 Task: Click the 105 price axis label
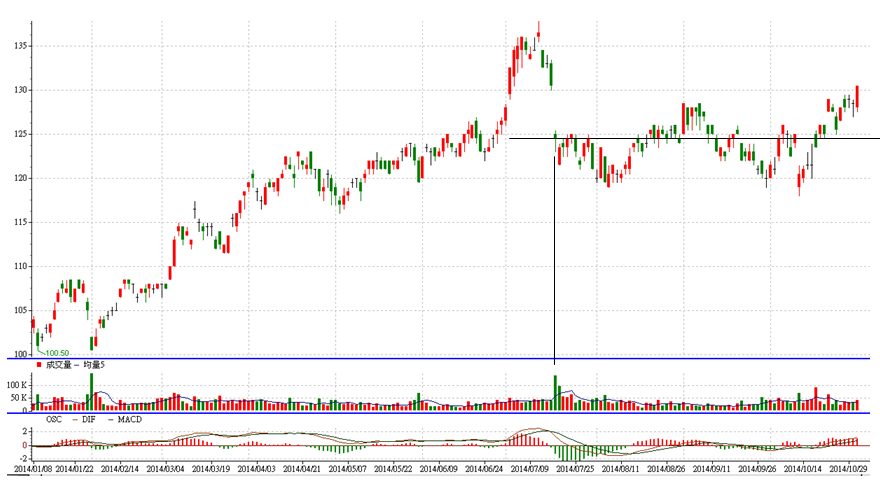[x=21, y=310]
